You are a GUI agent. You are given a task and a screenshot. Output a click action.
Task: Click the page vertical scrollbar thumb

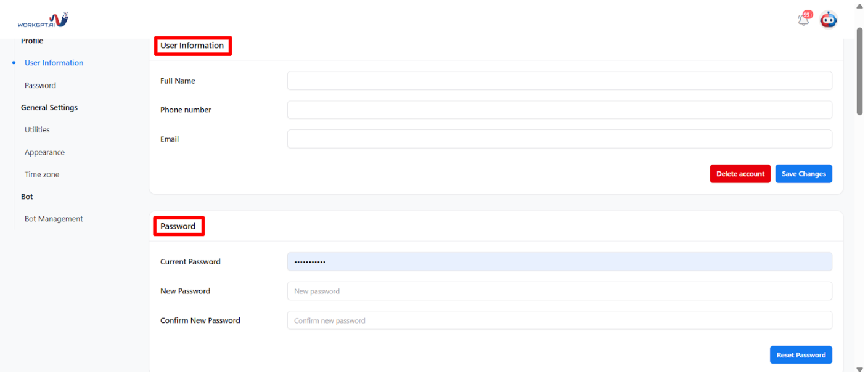pos(860,71)
